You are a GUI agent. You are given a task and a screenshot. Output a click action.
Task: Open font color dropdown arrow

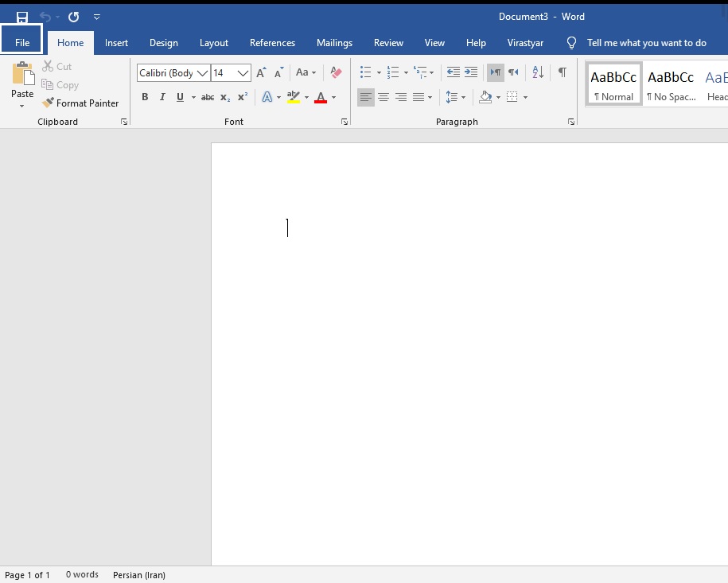pyautogui.click(x=333, y=98)
